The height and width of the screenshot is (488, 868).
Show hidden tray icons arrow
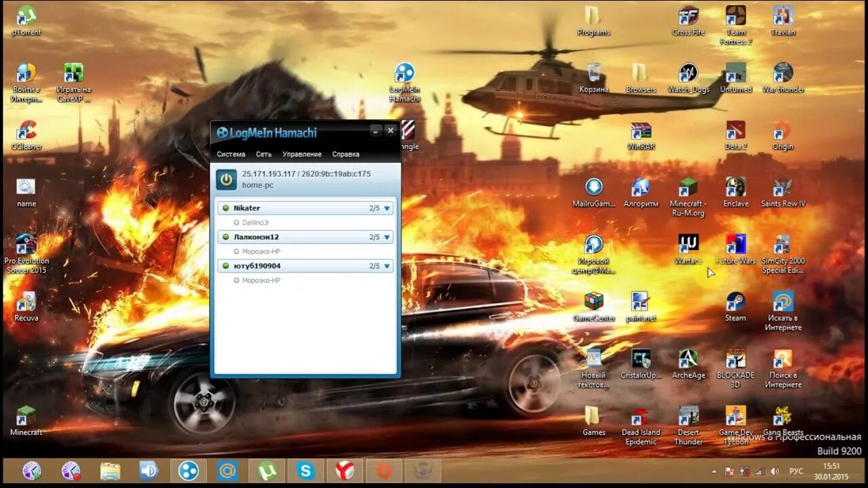713,471
